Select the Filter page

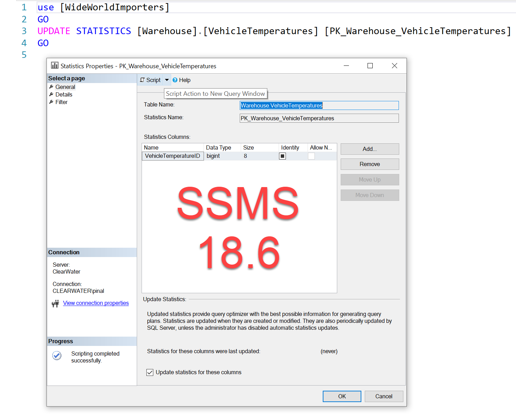(x=61, y=102)
